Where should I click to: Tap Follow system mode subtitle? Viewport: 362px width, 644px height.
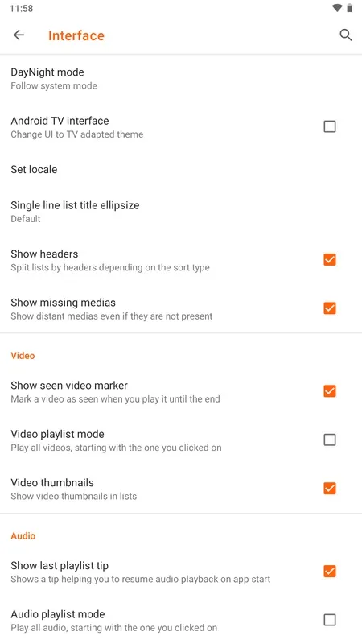(54, 86)
